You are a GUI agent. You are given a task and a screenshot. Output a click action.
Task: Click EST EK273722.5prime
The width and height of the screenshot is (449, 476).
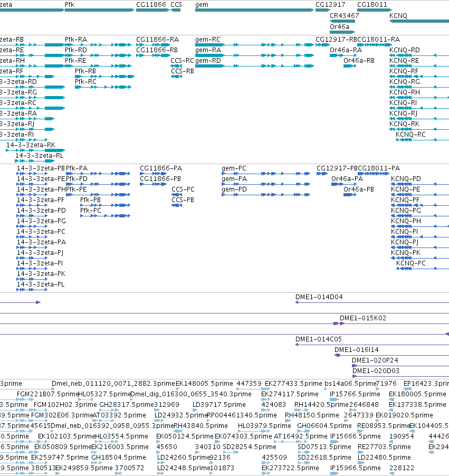[290, 468]
